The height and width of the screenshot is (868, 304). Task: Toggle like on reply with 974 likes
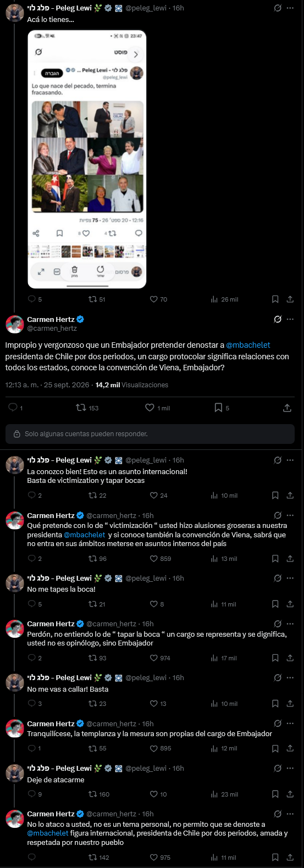[154, 658]
